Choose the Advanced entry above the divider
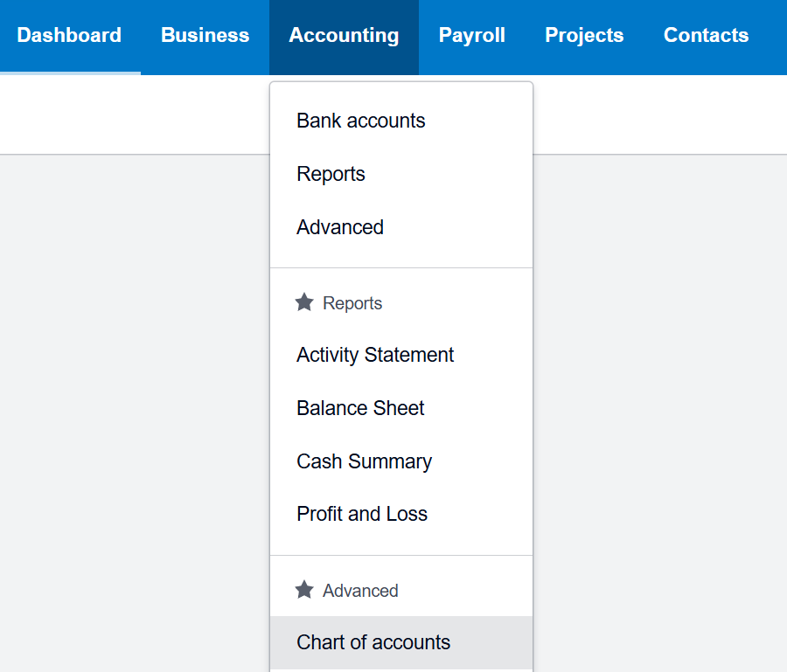The height and width of the screenshot is (672, 787). 340,227
